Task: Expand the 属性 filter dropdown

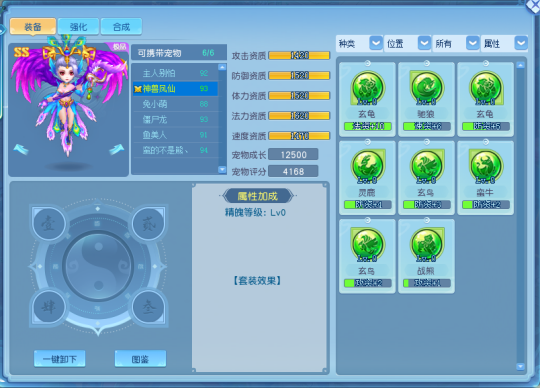Action: 521,43
